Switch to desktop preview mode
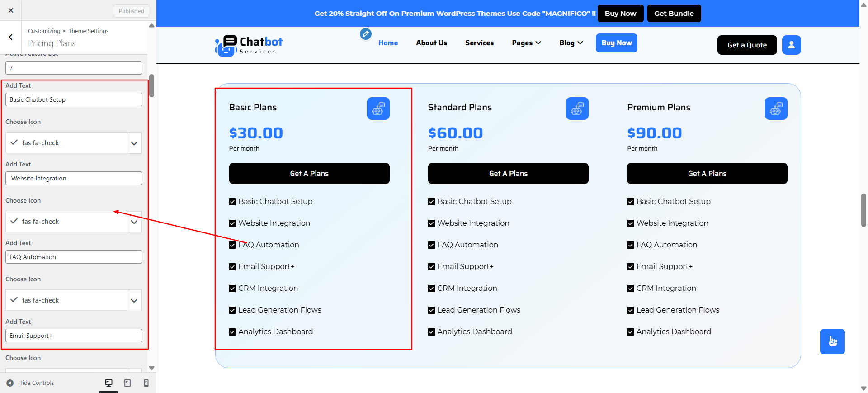The image size is (868, 393). tap(108, 383)
